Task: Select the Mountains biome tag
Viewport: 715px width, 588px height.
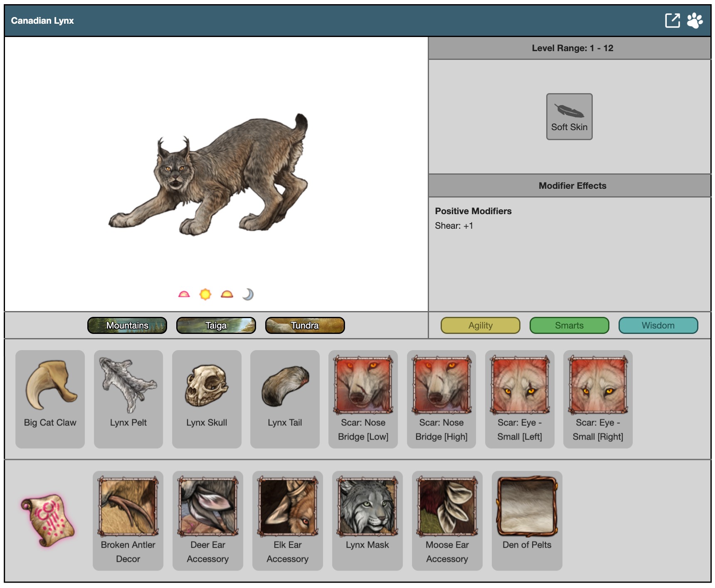Action: click(x=127, y=325)
